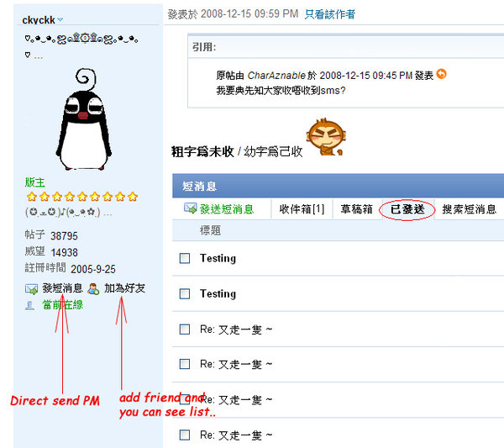This screenshot has height=448, width=504.
Task: Click the penguin avatar image
Action: (x=84, y=119)
